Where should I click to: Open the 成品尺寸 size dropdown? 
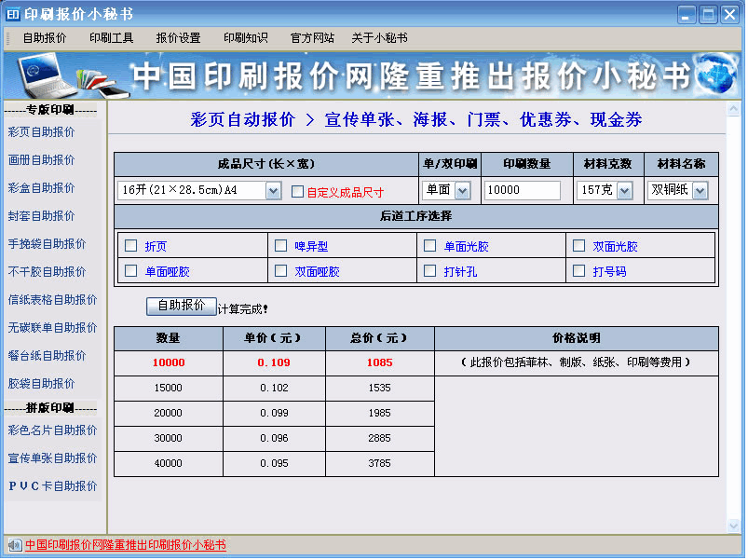click(x=273, y=190)
